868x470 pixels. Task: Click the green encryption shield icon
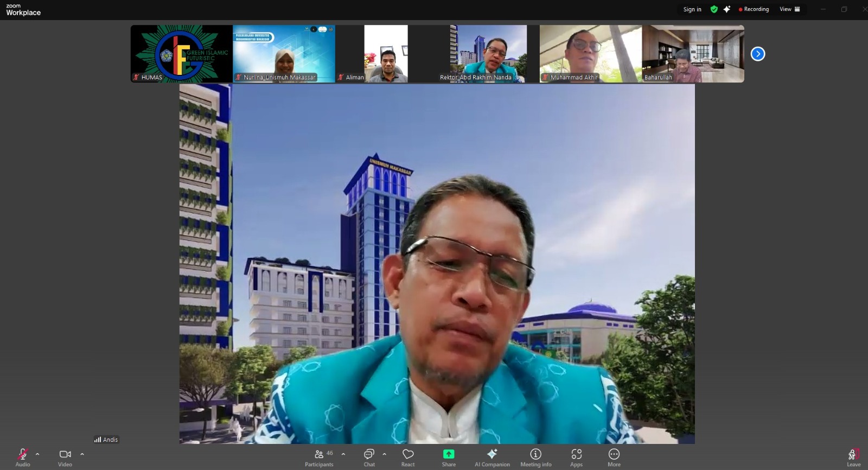(714, 9)
